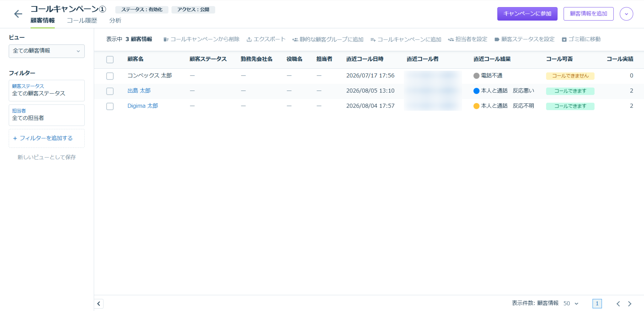The image size is (644, 311).
Task: Click the コール可否 column header
Action: pyautogui.click(x=559, y=59)
